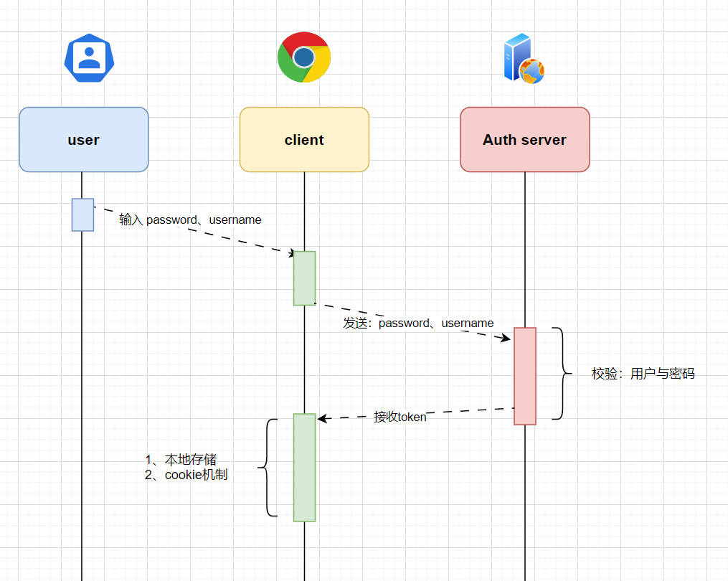Select the tall lower green activation bar

click(304, 467)
